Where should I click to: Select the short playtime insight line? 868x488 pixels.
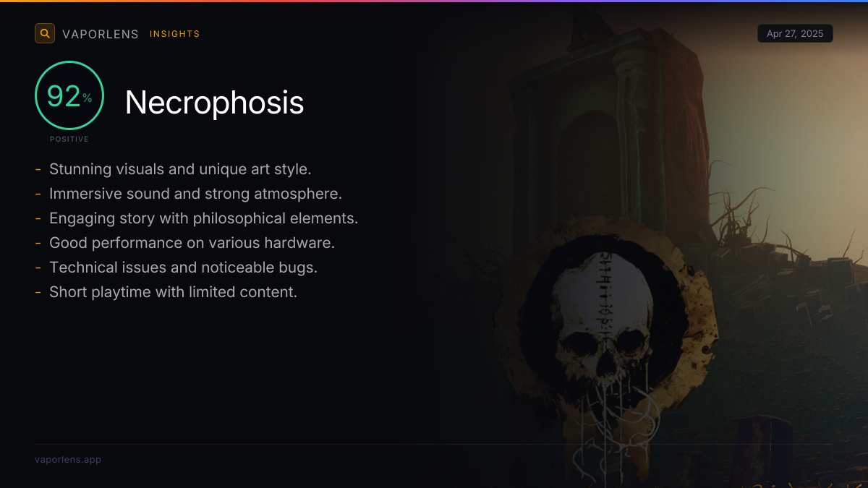[x=166, y=292]
